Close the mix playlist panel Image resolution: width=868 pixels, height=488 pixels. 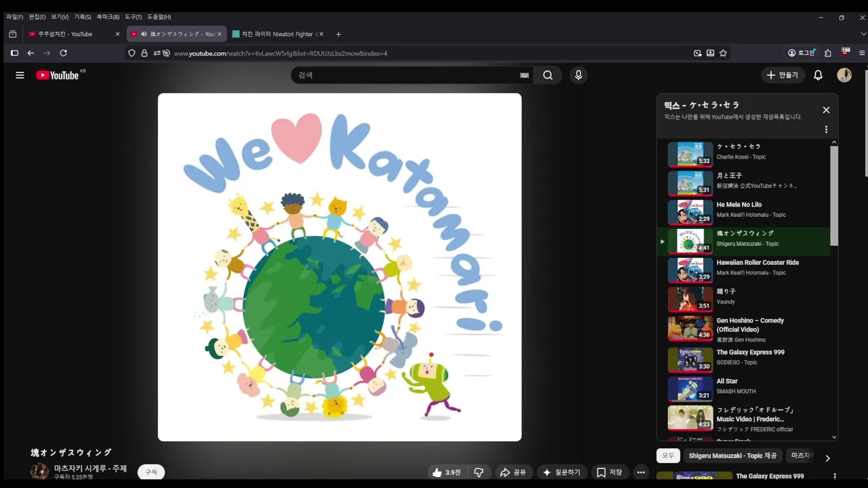pos(826,110)
